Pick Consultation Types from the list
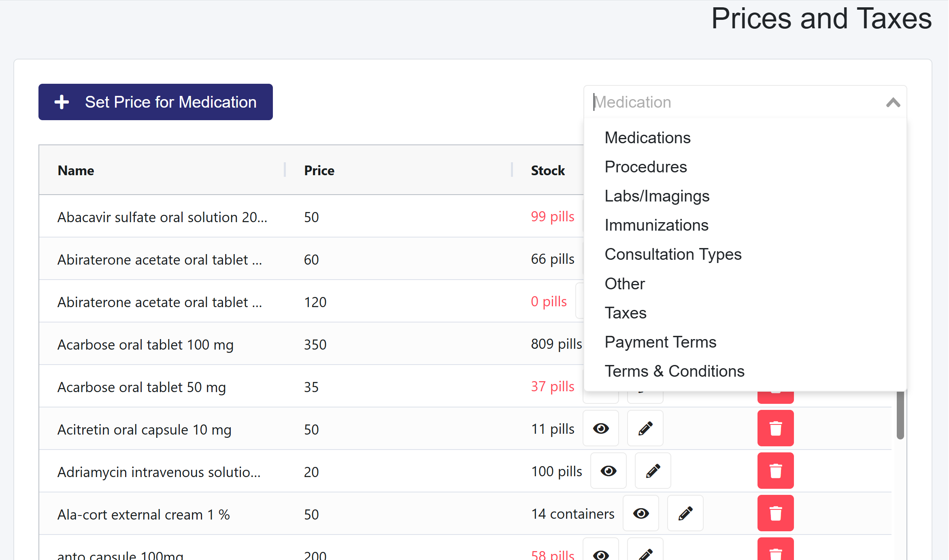The height and width of the screenshot is (560, 949). pyautogui.click(x=672, y=254)
